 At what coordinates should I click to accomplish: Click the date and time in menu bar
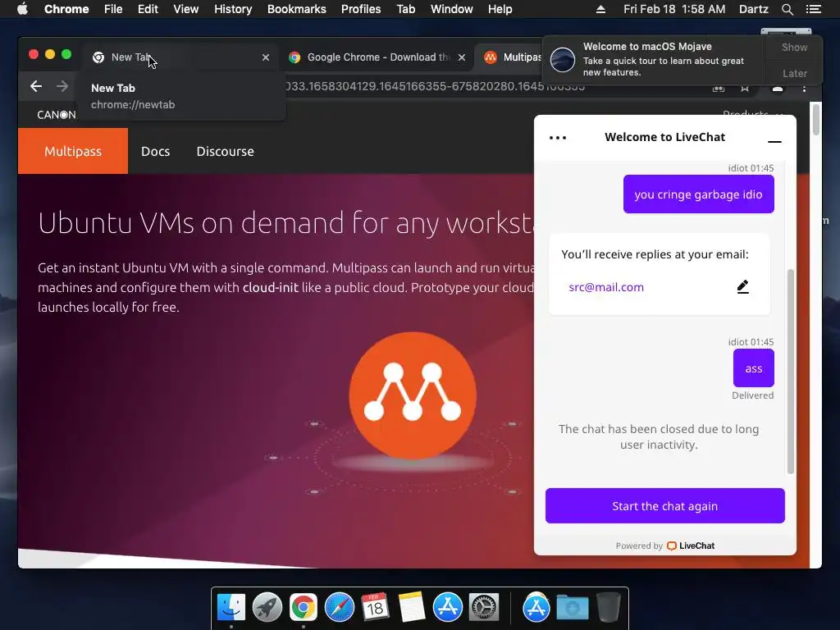pos(674,9)
